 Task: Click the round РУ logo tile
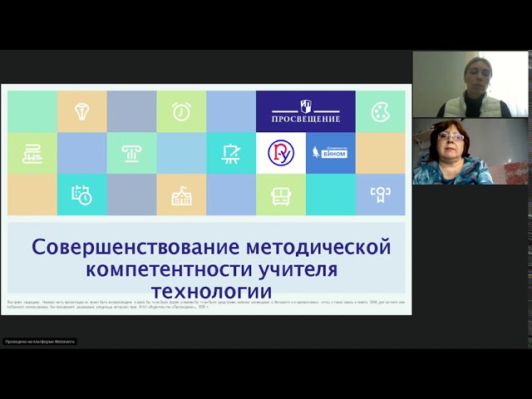(x=281, y=153)
